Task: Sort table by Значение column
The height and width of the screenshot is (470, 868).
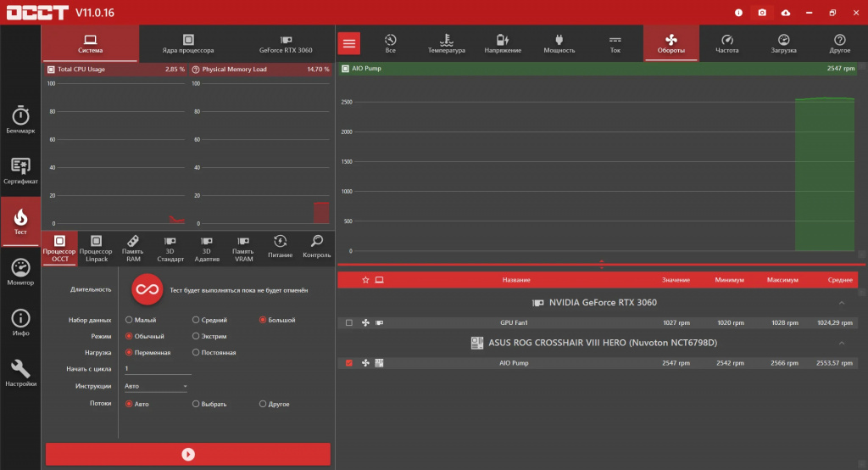Action: (676, 280)
